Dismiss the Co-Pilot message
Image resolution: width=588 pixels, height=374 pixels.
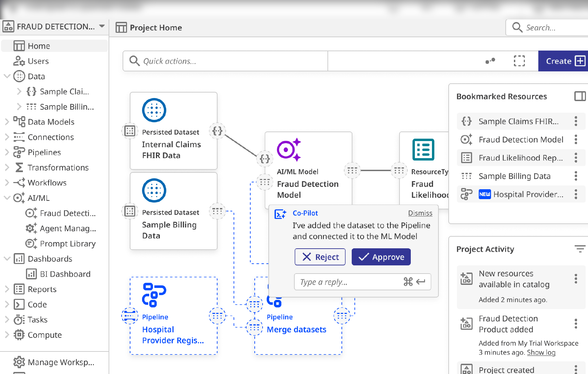420,213
